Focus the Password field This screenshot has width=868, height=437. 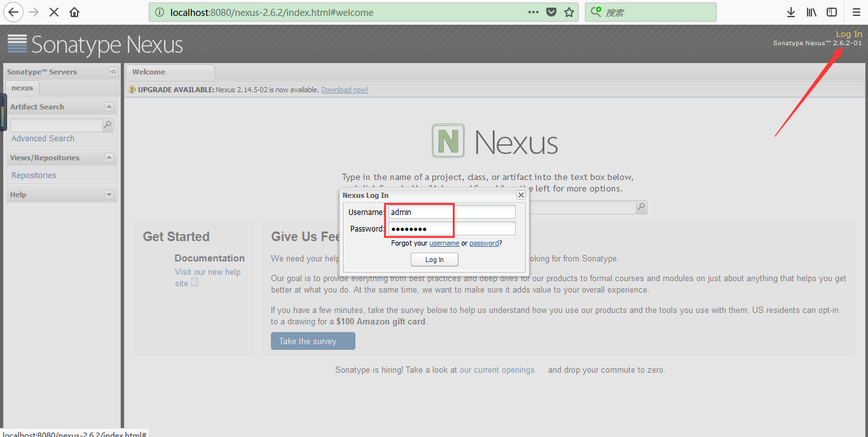tap(451, 228)
